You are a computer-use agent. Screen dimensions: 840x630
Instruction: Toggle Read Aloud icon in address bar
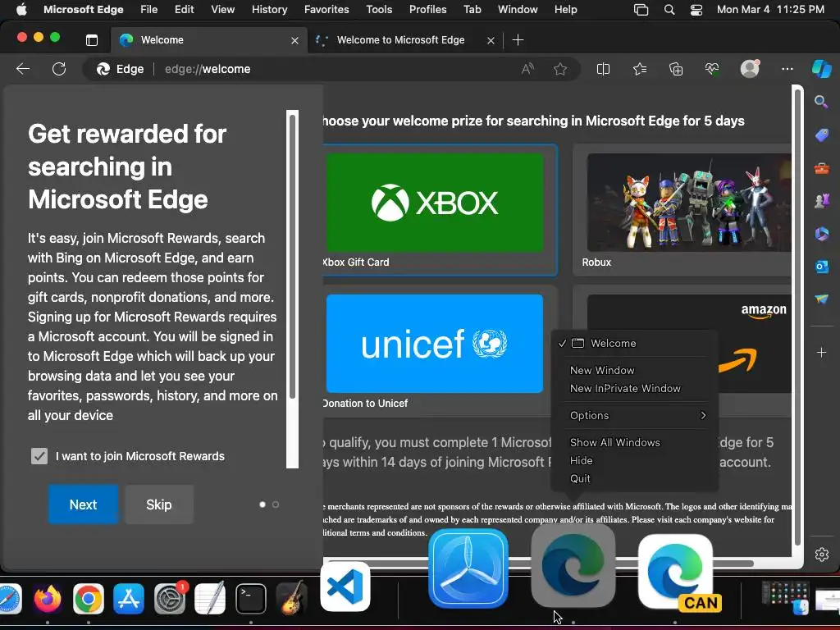[527, 69]
